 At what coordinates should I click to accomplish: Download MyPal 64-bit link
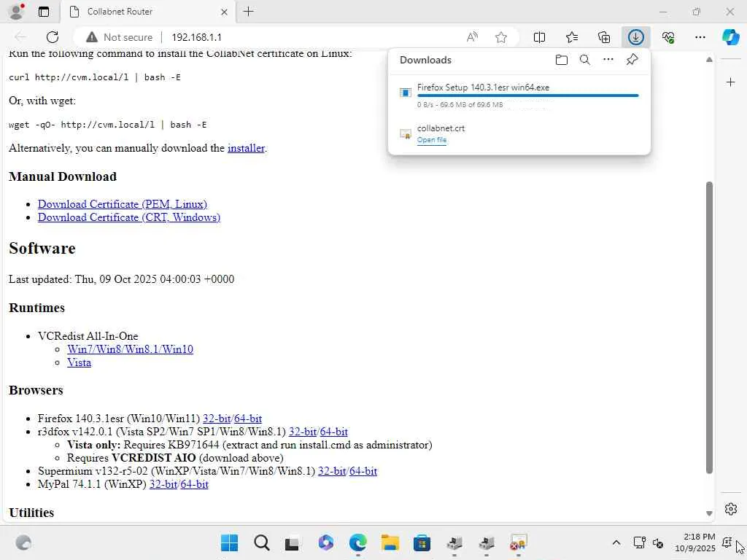click(x=194, y=484)
